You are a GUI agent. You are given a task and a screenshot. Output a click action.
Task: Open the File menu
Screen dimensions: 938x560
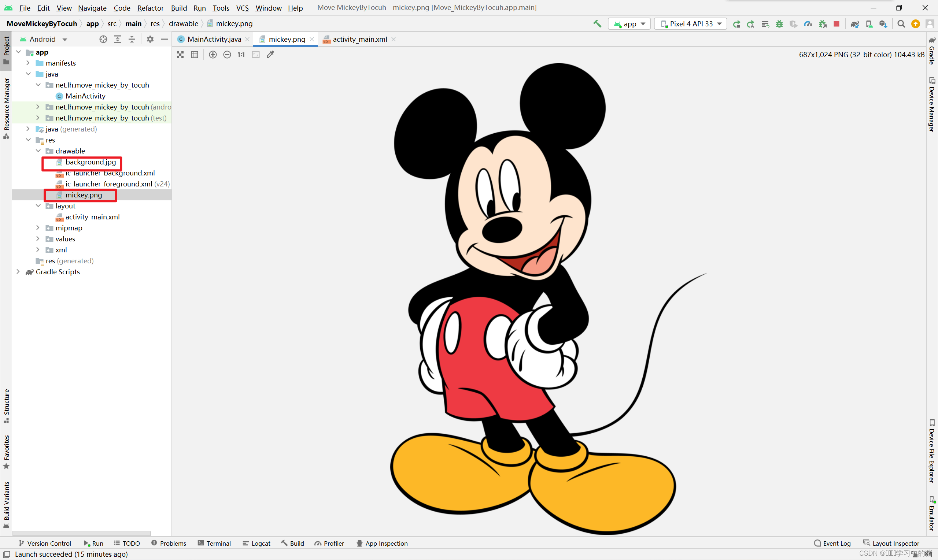[x=25, y=8]
